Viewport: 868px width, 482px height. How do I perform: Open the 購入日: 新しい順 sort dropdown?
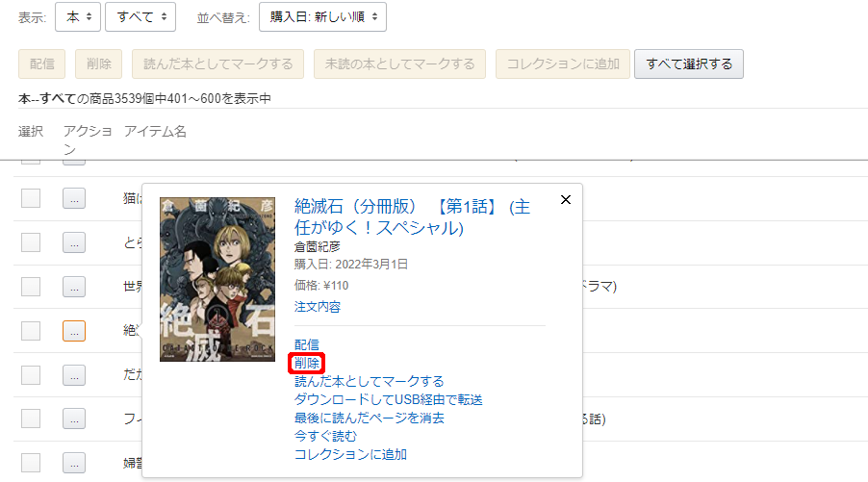(x=322, y=17)
